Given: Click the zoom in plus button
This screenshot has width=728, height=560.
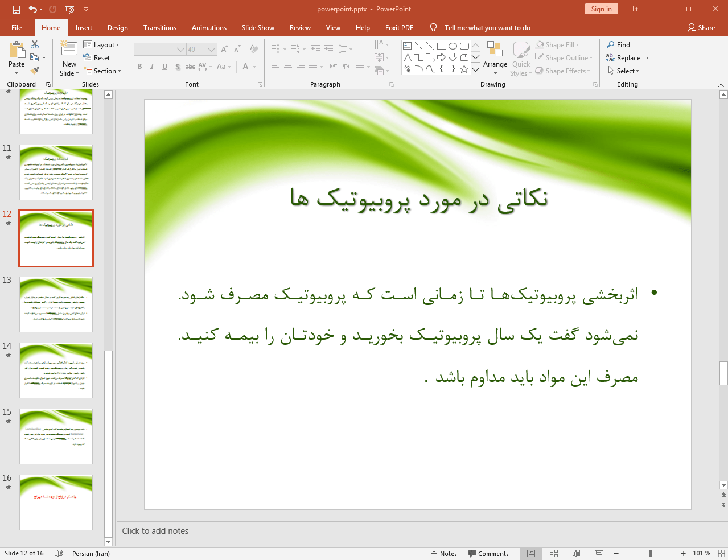Looking at the screenshot, I should pos(684,553).
